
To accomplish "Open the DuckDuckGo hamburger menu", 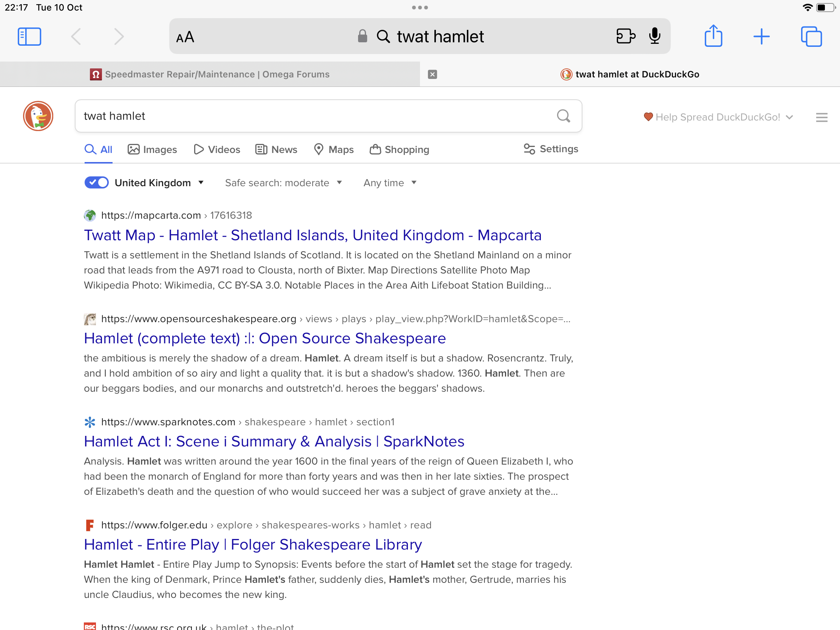I will (x=821, y=117).
